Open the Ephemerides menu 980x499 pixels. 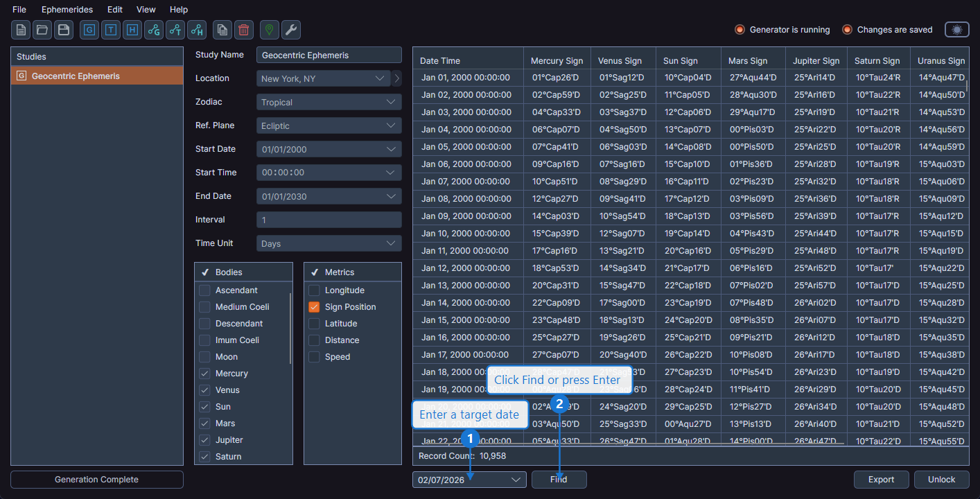pos(67,9)
